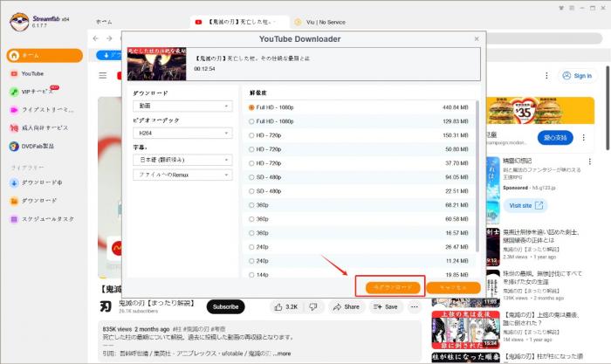Select SD 480p 94.05 MB option
The width and height of the screenshot is (611, 364).
(x=358, y=177)
